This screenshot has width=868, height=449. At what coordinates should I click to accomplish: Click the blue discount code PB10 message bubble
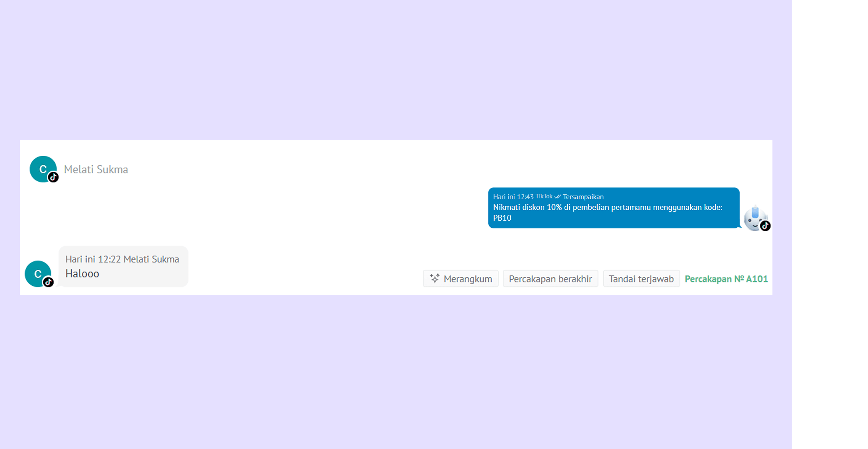point(614,208)
